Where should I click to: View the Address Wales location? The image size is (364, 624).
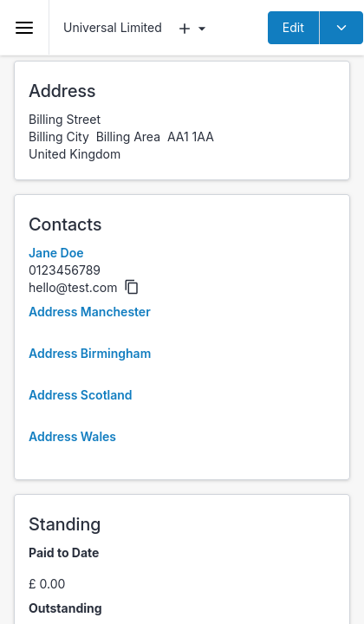(73, 437)
